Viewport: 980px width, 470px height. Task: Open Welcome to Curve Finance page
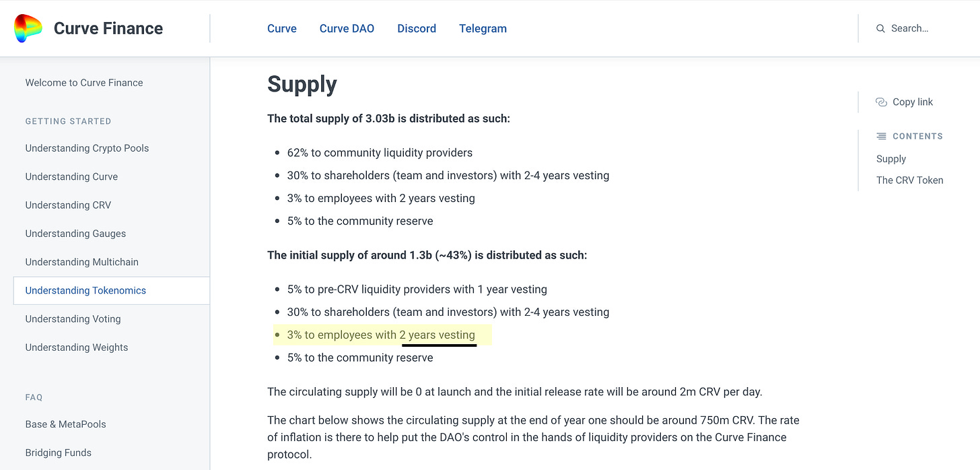[x=84, y=83]
